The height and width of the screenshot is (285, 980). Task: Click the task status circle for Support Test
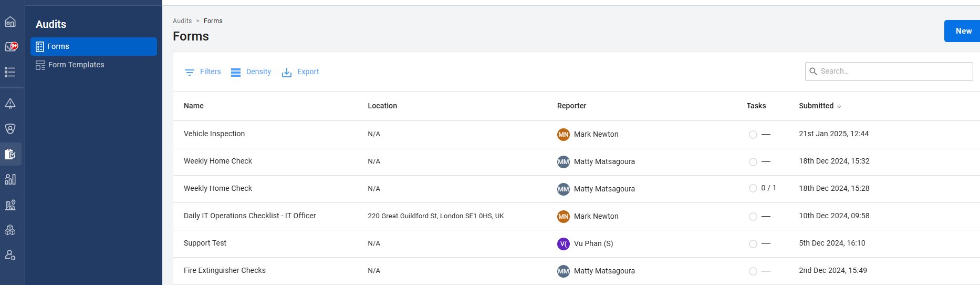(753, 244)
